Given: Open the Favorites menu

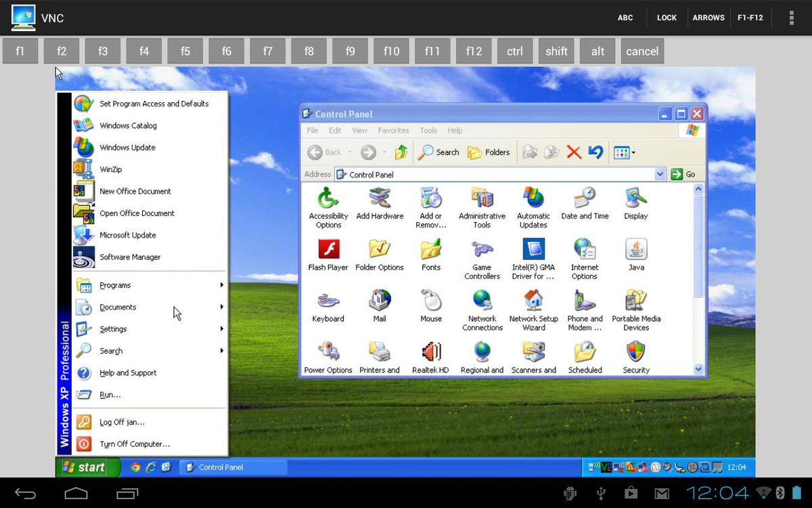Looking at the screenshot, I should tap(393, 131).
